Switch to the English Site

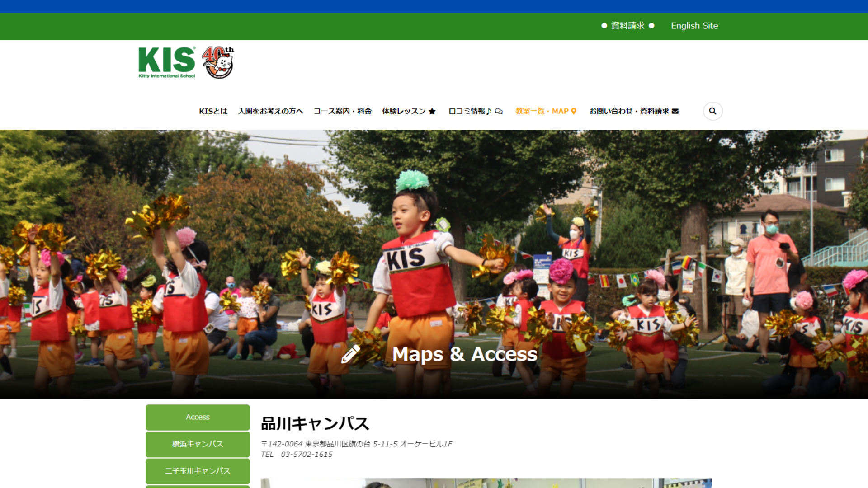click(x=694, y=26)
